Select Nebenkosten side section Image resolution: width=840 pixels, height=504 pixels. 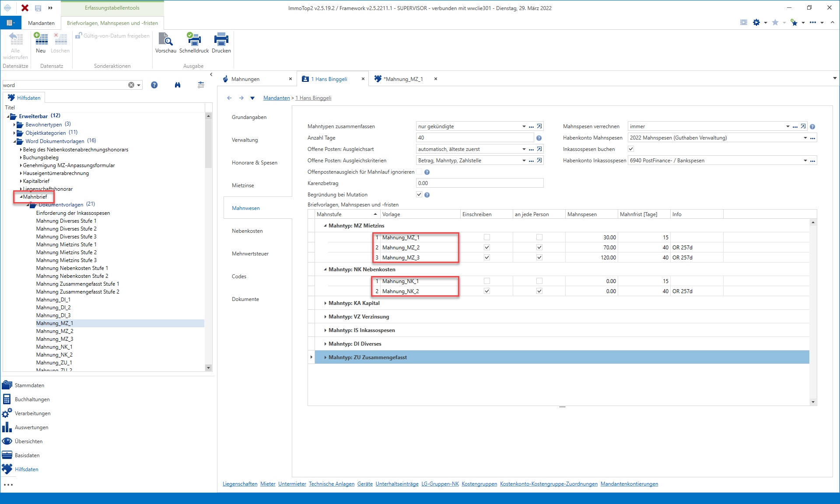tap(247, 231)
